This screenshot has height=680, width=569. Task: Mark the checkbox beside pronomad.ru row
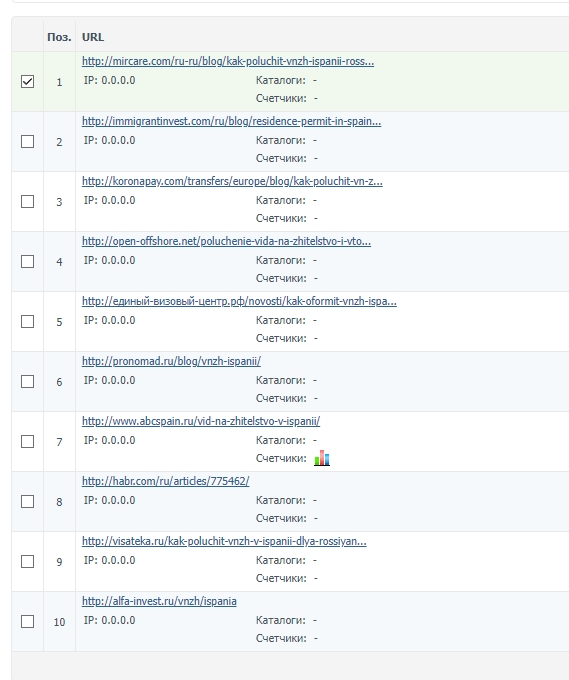27,382
